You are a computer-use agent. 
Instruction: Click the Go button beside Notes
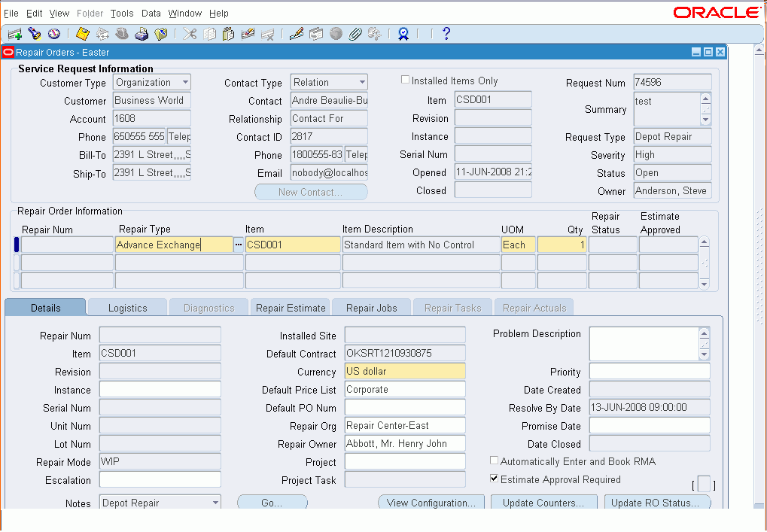tap(272, 503)
